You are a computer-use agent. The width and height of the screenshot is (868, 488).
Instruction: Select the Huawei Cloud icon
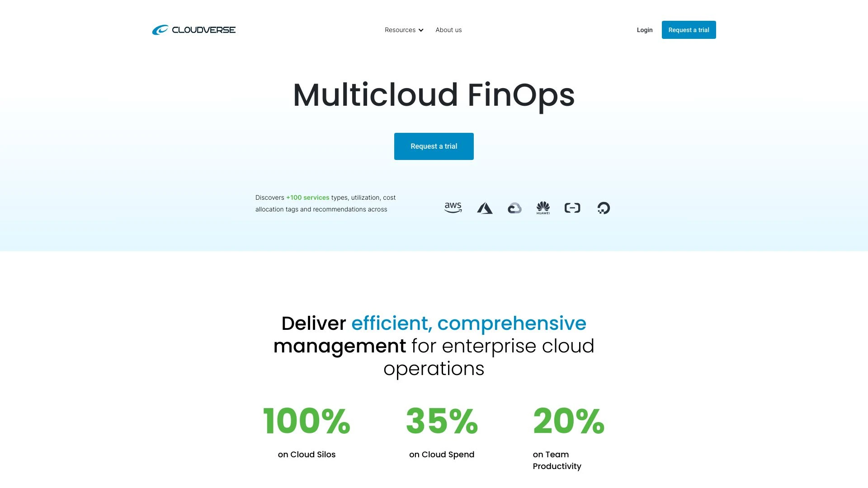tap(543, 207)
